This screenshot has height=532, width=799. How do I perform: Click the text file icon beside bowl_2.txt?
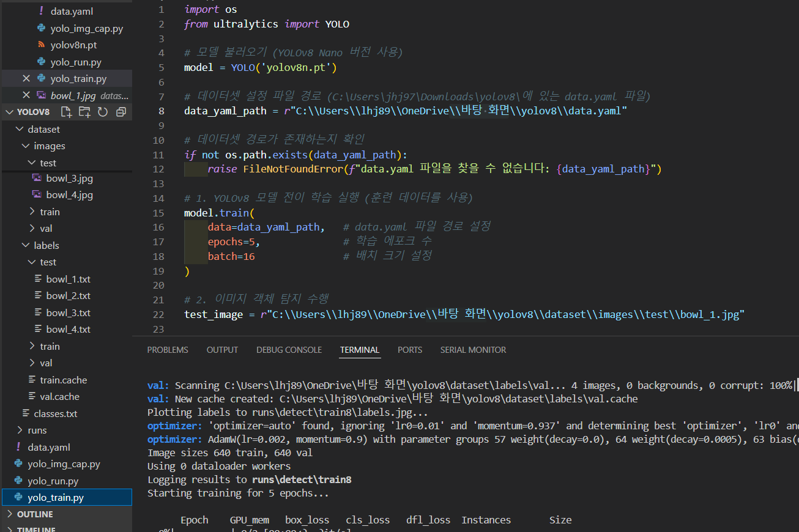(38, 295)
